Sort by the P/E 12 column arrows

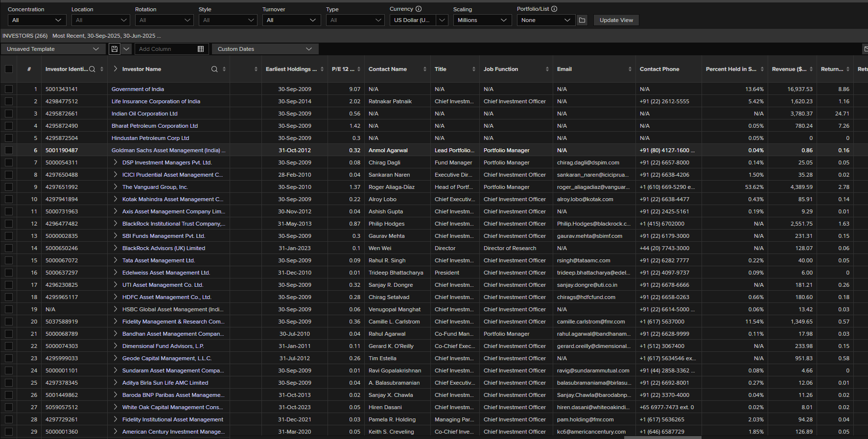(359, 69)
